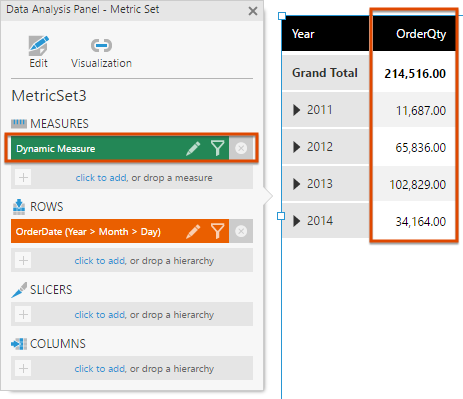Click the Grand Total row label
The image size is (463, 399).
click(325, 73)
